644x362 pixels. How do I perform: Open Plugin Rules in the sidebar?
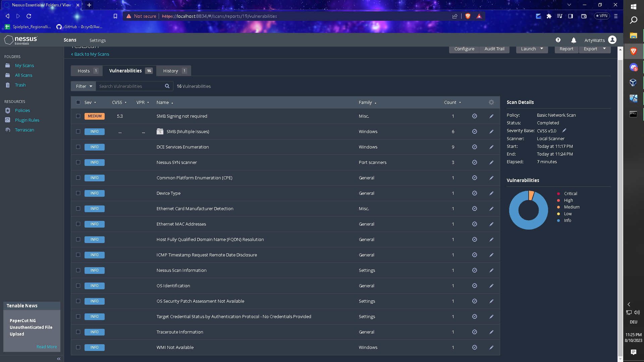click(27, 120)
